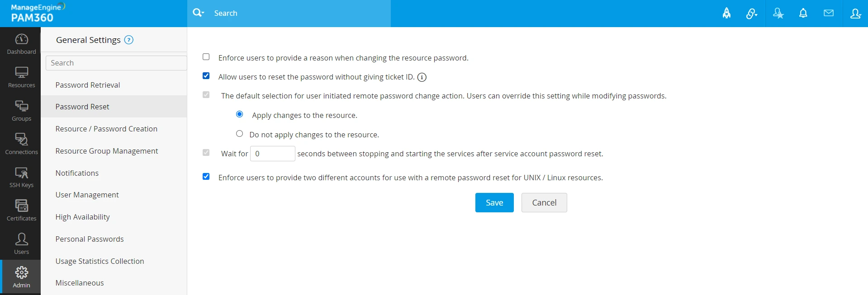Screen dimensions: 868x295
Task: Open the user profile dropdown
Action: point(855,13)
